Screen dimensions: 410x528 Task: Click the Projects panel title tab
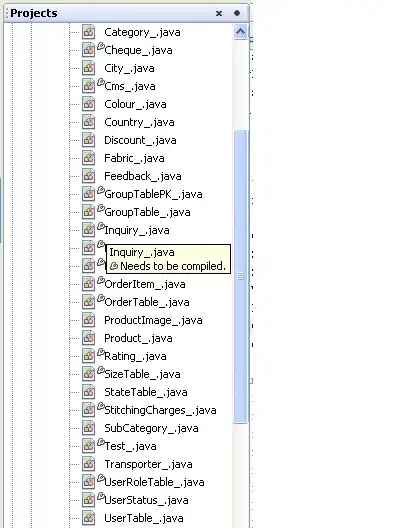tap(34, 13)
